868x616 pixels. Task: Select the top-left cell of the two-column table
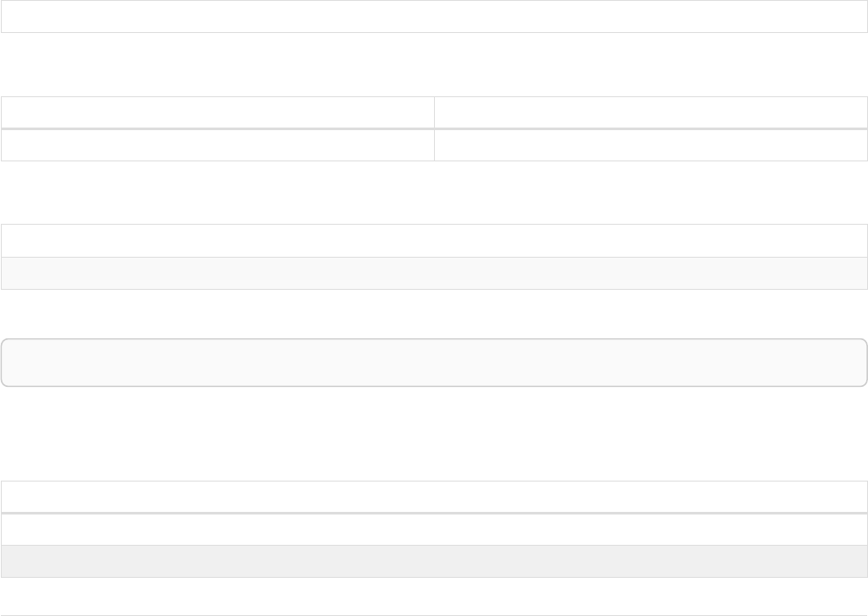pos(217,113)
